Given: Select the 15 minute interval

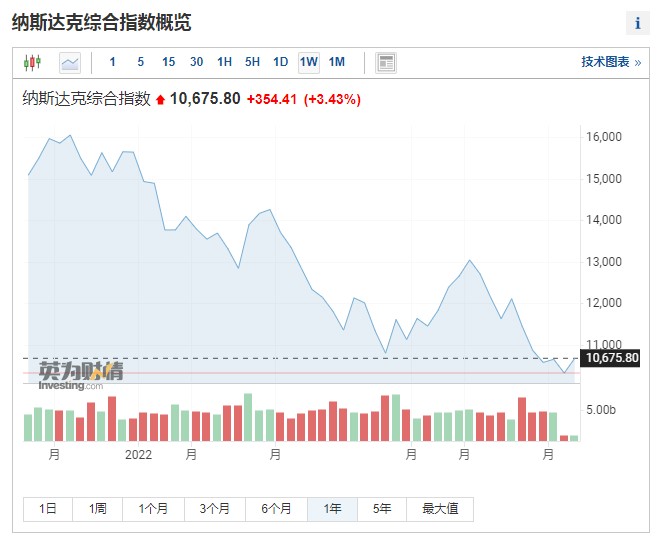Looking at the screenshot, I should [168, 62].
